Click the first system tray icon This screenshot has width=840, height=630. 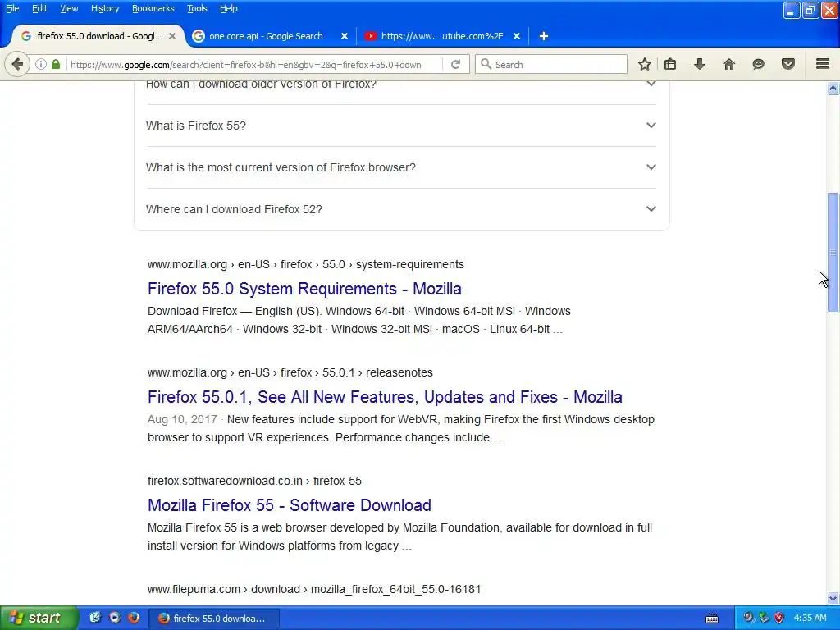(x=748, y=618)
